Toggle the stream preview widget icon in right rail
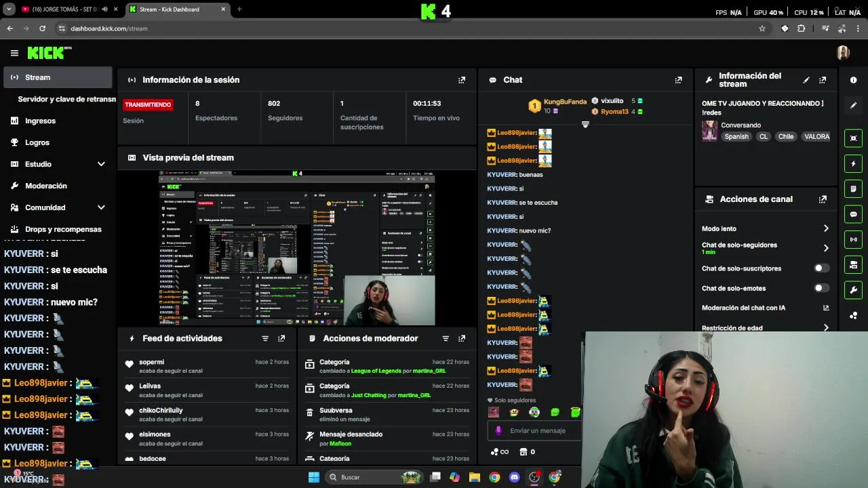The image size is (868, 488). (853, 138)
